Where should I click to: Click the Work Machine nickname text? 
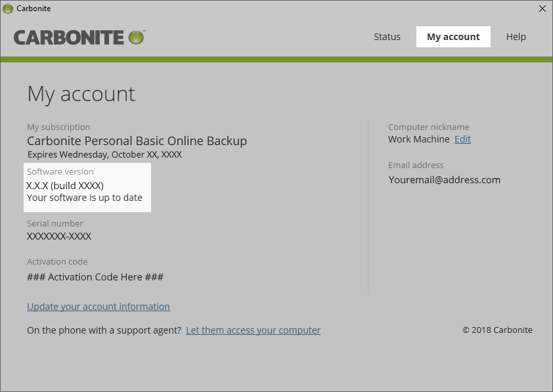pyautogui.click(x=418, y=139)
